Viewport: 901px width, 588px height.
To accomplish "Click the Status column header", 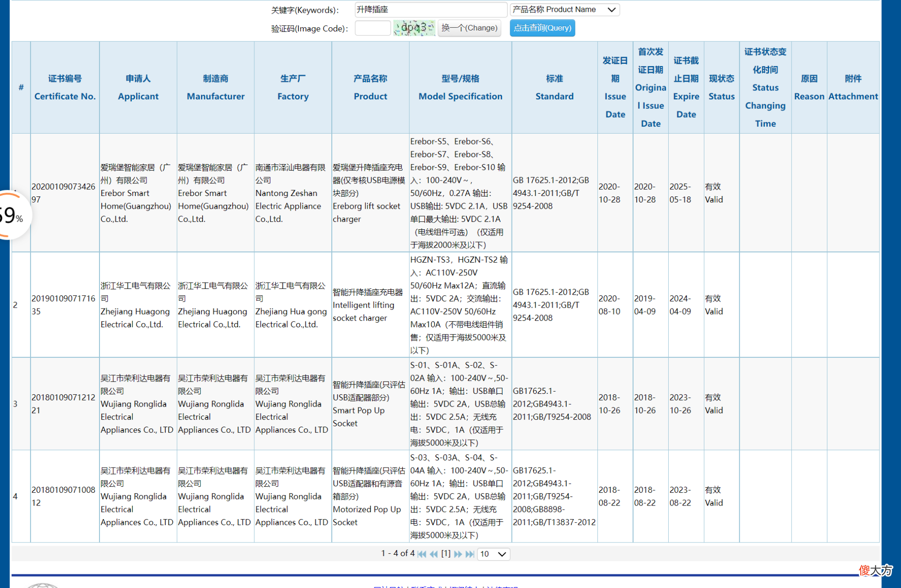I will pos(722,87).
